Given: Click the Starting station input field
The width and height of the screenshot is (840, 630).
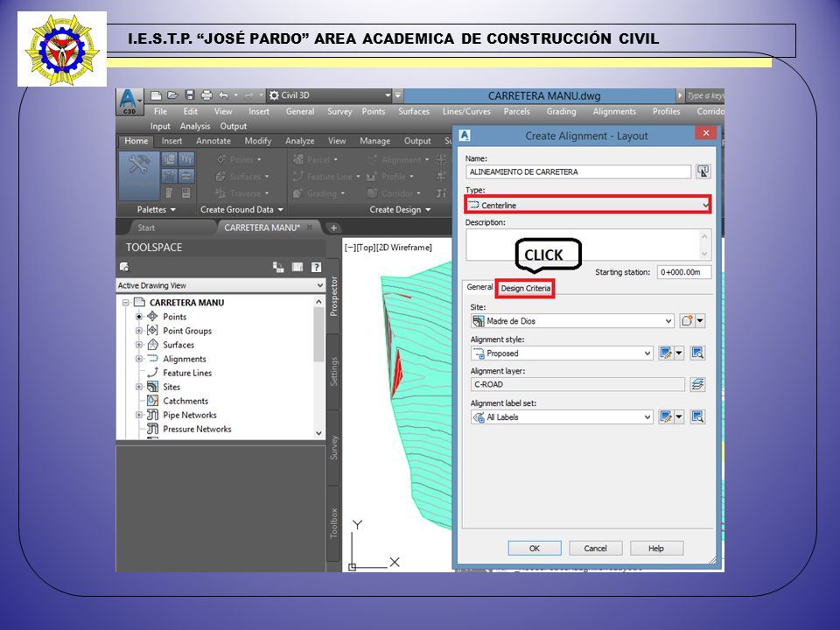Looking at the screenshot, I should coord(684,272).
